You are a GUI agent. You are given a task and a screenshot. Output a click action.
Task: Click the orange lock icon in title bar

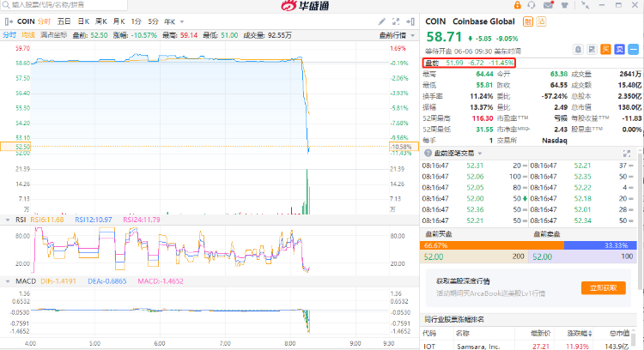(517, 5)
